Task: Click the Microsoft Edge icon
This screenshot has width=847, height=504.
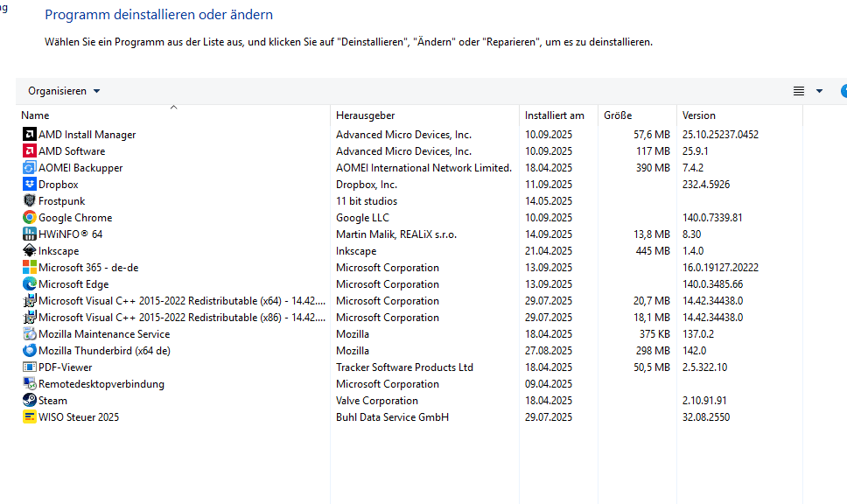Action: tap(29, 283)
